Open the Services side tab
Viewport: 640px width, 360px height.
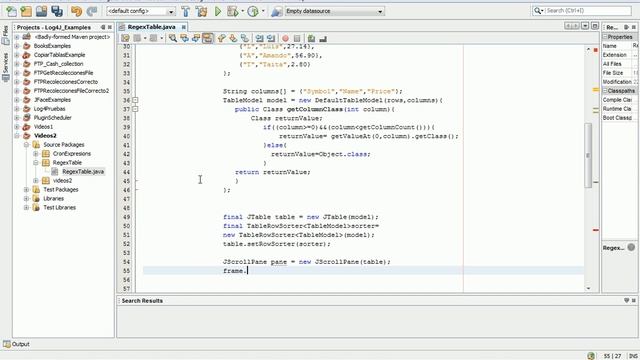tap(5, 67)
